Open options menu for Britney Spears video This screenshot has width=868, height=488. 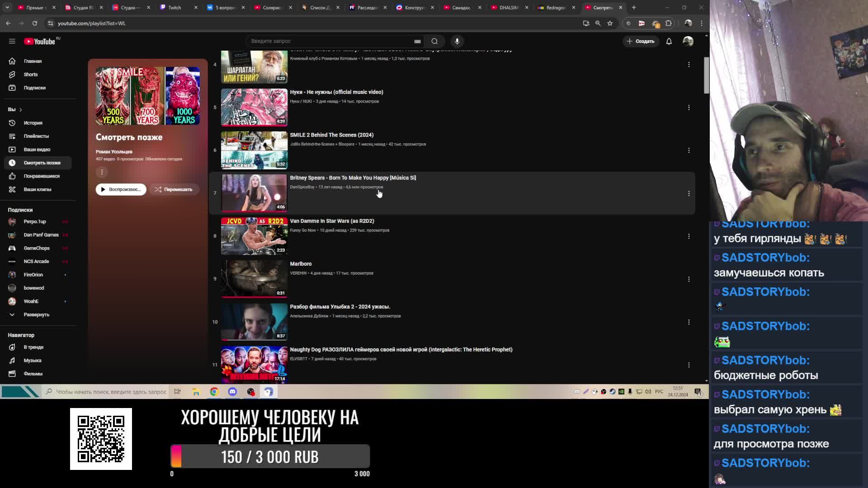click(x=689, y=193)
